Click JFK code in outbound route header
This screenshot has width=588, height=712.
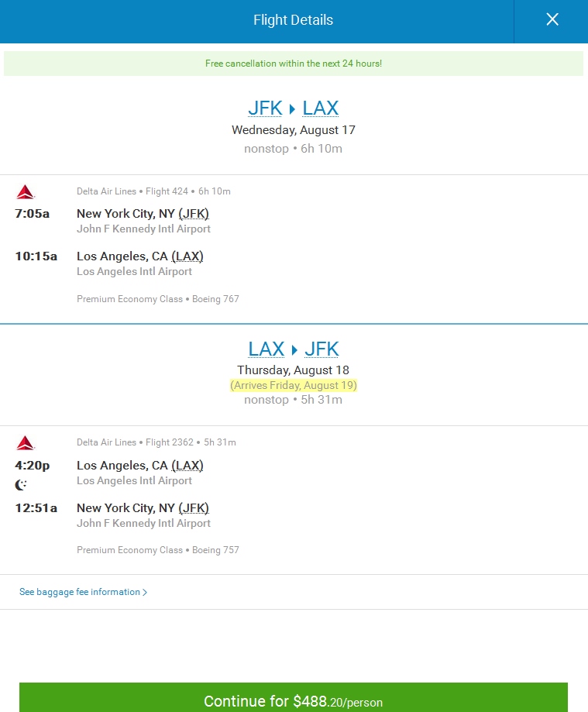[x=265, y=108]
